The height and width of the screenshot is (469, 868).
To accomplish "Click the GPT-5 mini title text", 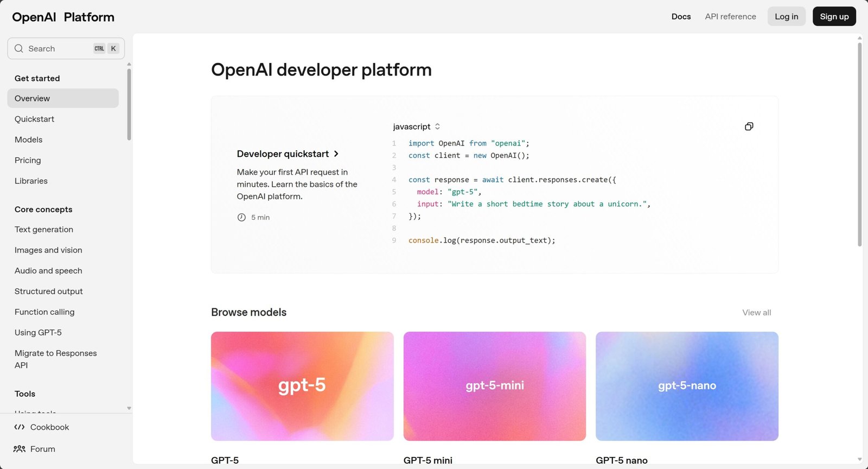I will click(x=427, y=460).
